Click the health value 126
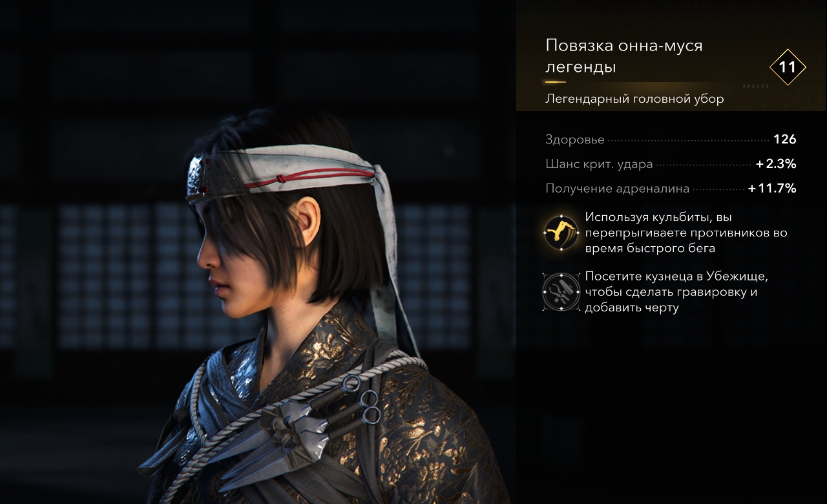The height and width of the screenshot is (504, 827). [x=784, y=140]
